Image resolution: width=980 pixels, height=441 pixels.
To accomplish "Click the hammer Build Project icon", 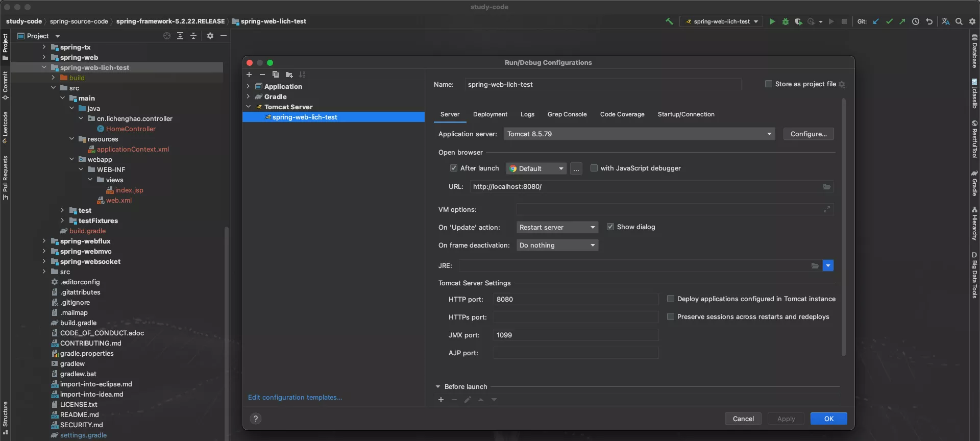I will (x=669, y=21).
